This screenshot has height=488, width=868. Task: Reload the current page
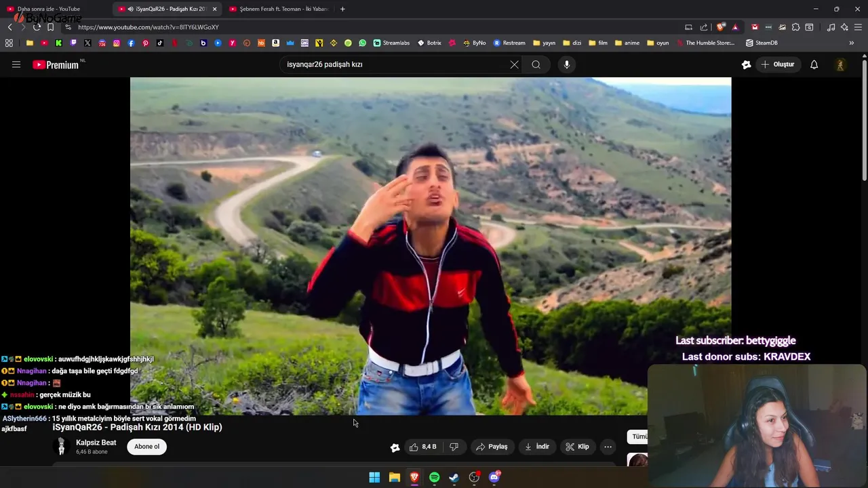click(x=37, y=27)
